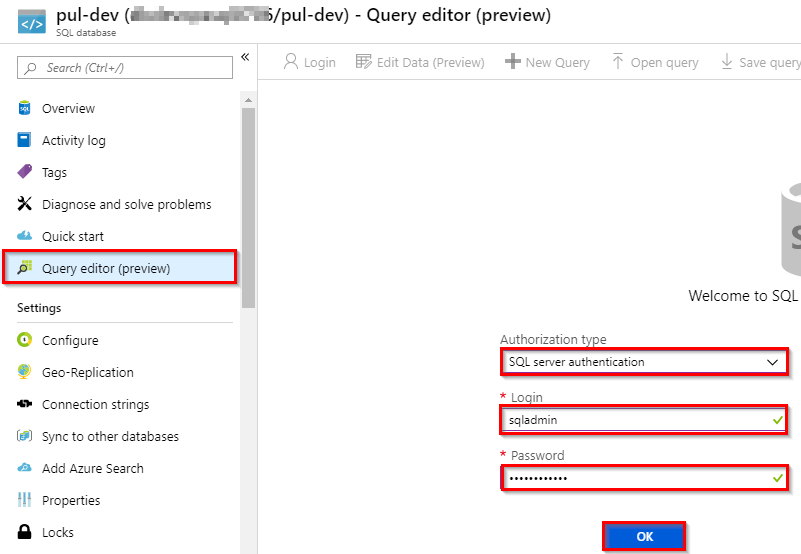This screenshot has height=554, width=801.
Task: Click the Locks padlock icon
Action: point(24,532)
